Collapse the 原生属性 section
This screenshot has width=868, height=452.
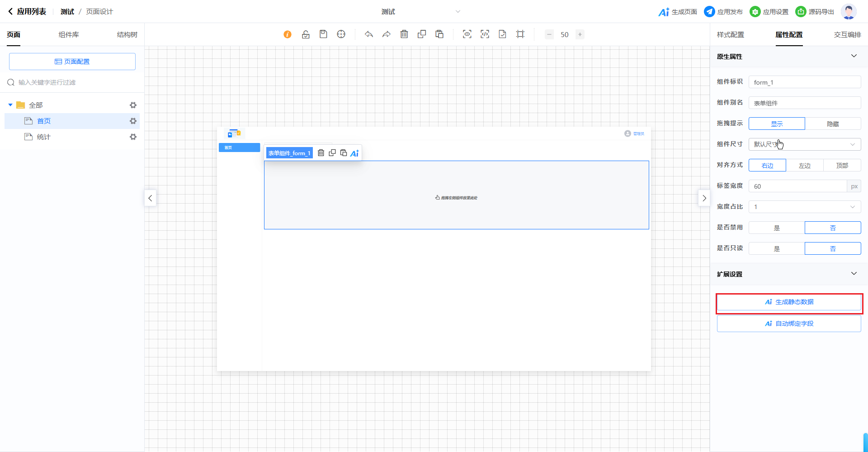pos(854,56)
